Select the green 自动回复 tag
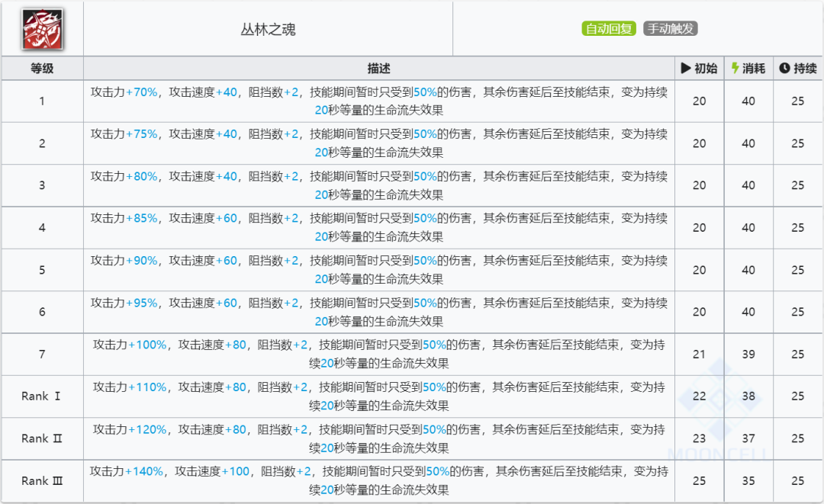Viewport: 824px width, 504px height. click(608, 29)
